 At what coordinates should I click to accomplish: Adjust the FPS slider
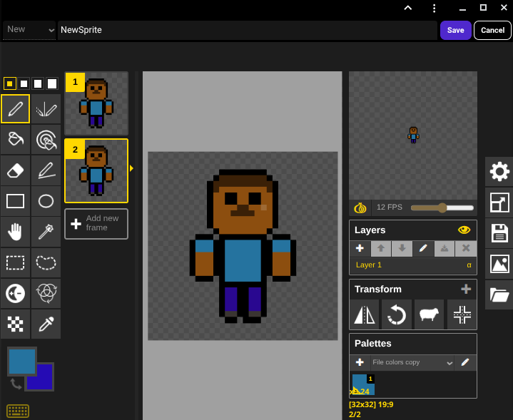442,208
